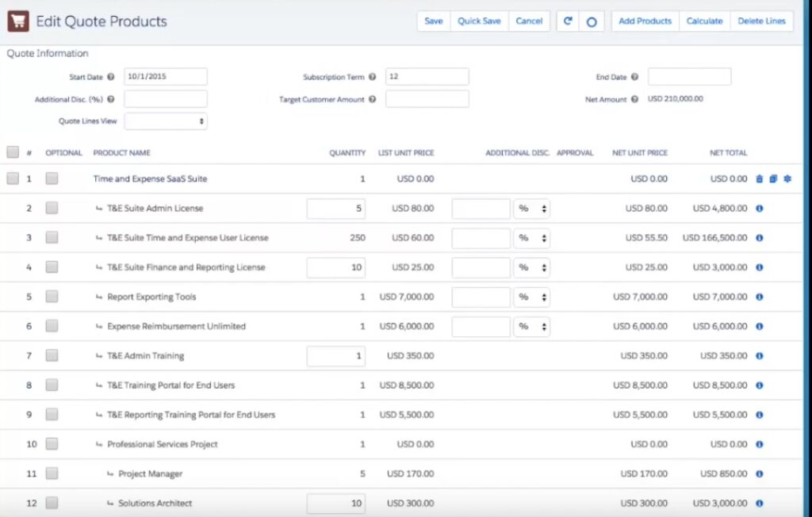812x517 pixels.
Task: Open info icon for T&E Training Portal for End Users
Action: click(x=759, y=385)
